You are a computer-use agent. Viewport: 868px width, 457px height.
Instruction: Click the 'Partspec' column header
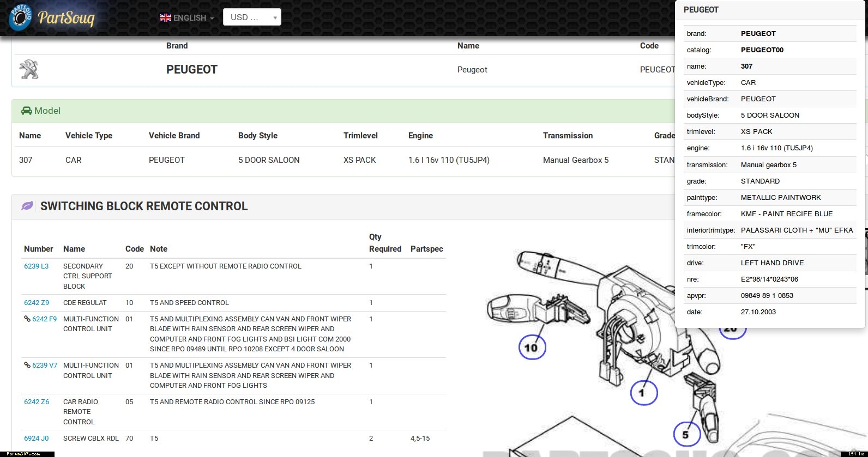(427, 249)
